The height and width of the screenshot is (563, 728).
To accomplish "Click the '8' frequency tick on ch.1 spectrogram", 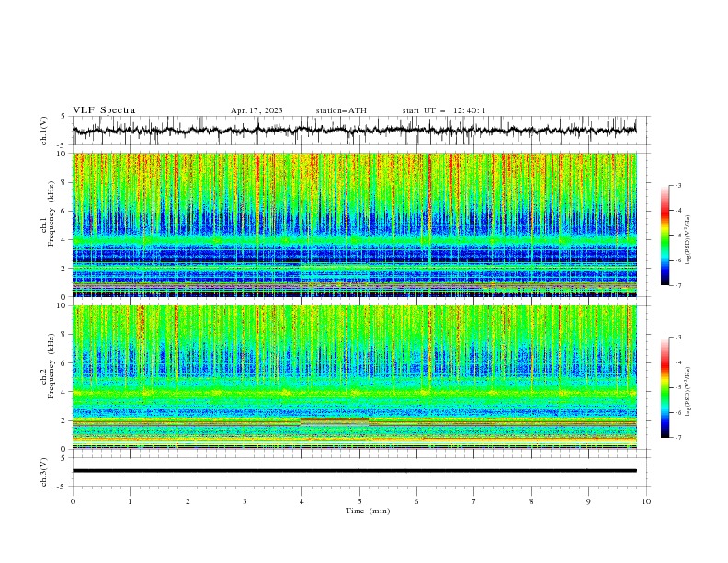I will tap(64, 182).
